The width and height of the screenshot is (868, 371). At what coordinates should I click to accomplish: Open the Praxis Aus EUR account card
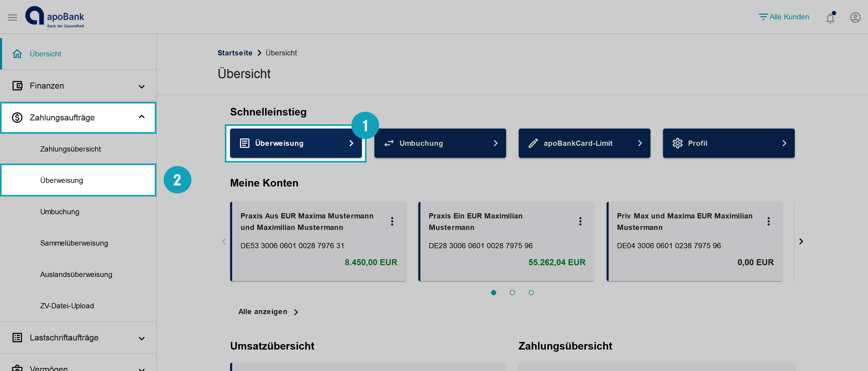click(318, 241)
